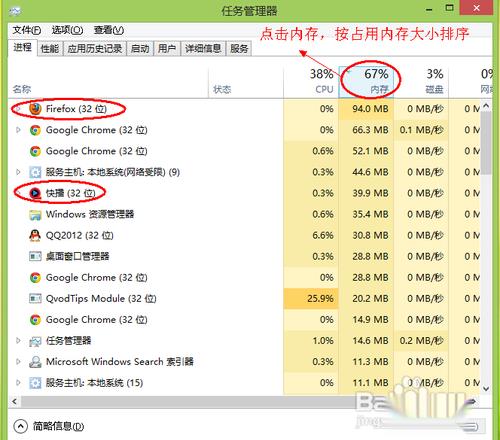The image size is (500, 440).
Task: Expand Microsoft Windows Search 索引器 group
Action: (x=18, y=362)
